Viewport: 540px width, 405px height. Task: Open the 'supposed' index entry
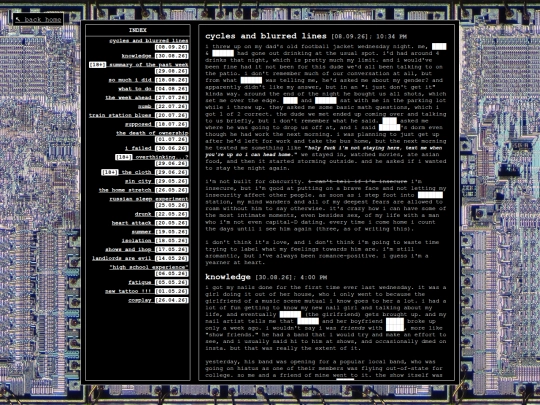tap(138, 124)
